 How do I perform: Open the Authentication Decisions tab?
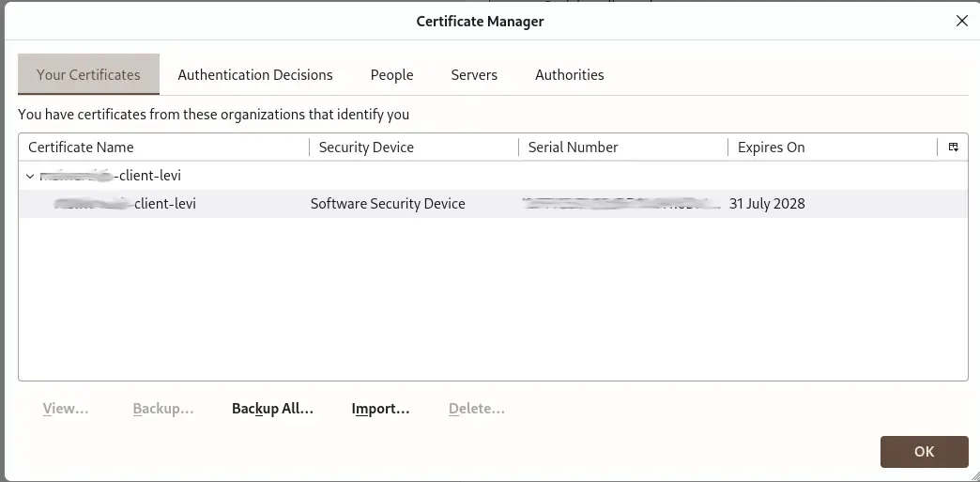[x=255, y=74]
